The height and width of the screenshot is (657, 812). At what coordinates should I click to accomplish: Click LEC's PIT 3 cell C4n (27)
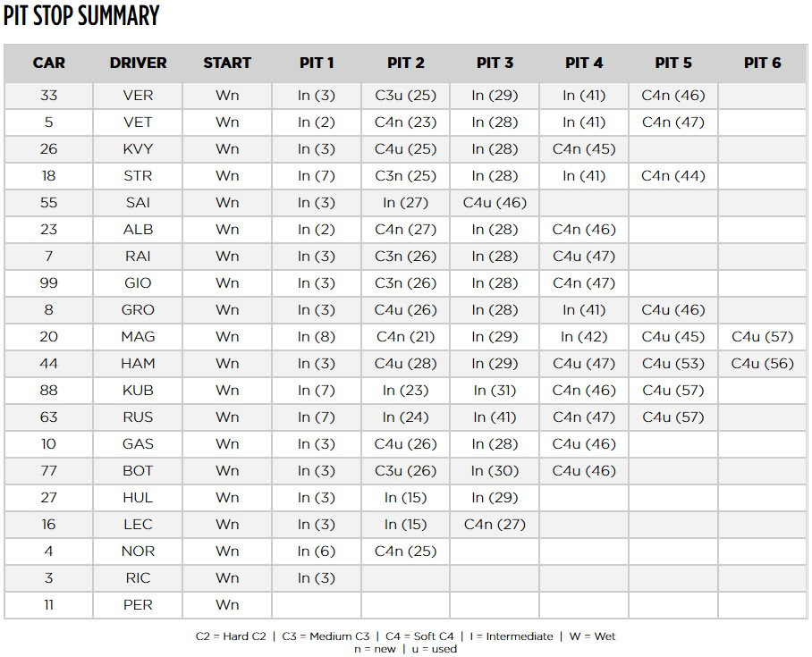[495, 525]
